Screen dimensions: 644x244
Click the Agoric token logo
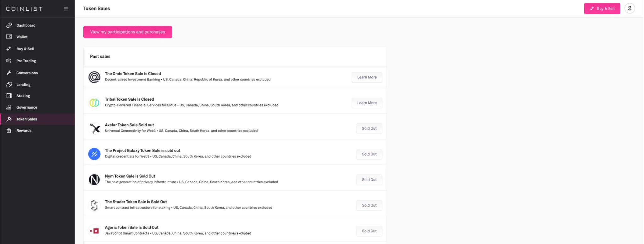coord(94,231)
